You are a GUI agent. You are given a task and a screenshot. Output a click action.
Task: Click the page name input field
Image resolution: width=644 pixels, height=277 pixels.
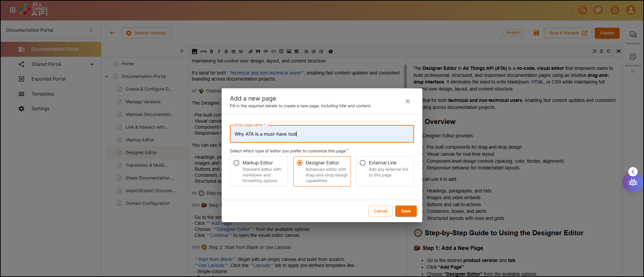point(321,134)
